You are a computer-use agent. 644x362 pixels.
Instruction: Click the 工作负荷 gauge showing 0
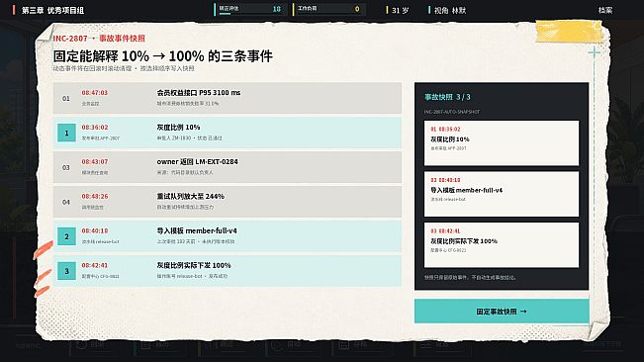328,9
